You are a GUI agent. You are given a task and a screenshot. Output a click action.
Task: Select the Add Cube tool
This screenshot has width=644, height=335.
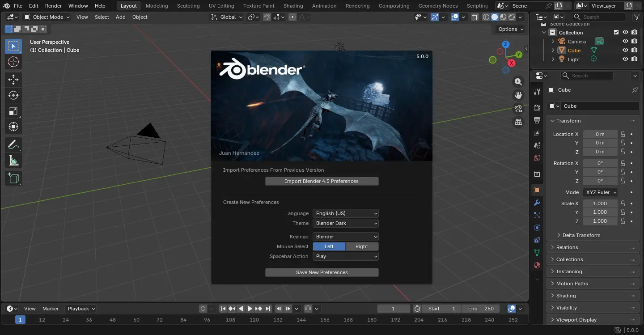click(13, 178)
